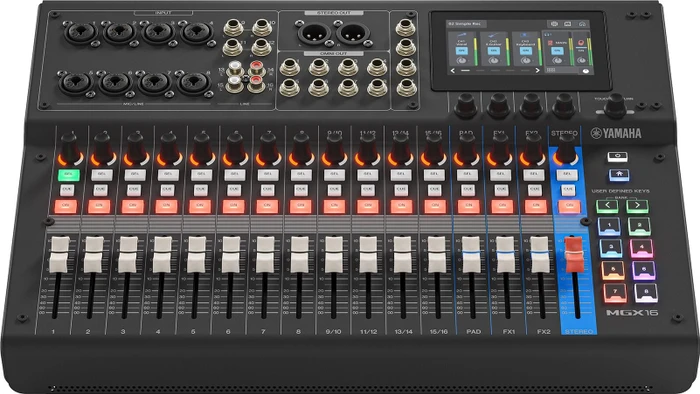
Task: Mute channel 8 with its ON button
Action: tap(300, 206)
